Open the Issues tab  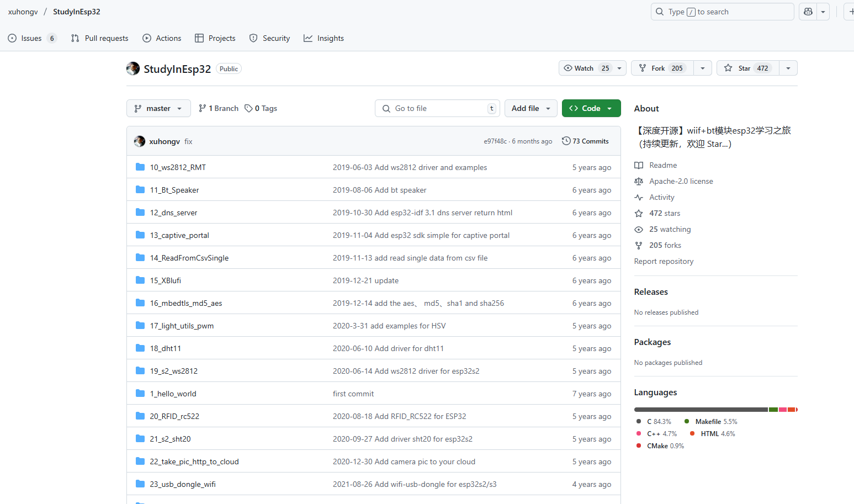coord(32,38)
